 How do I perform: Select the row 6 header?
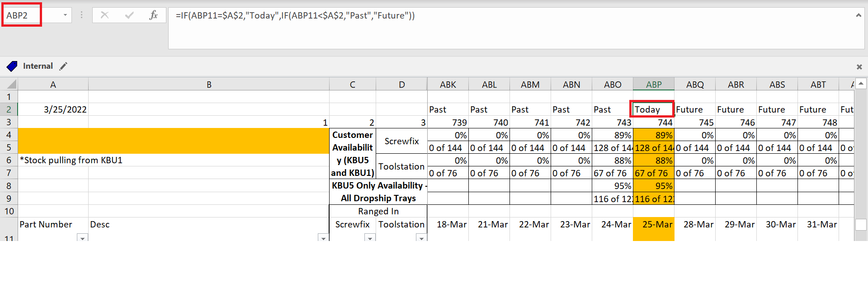(9, 160)
